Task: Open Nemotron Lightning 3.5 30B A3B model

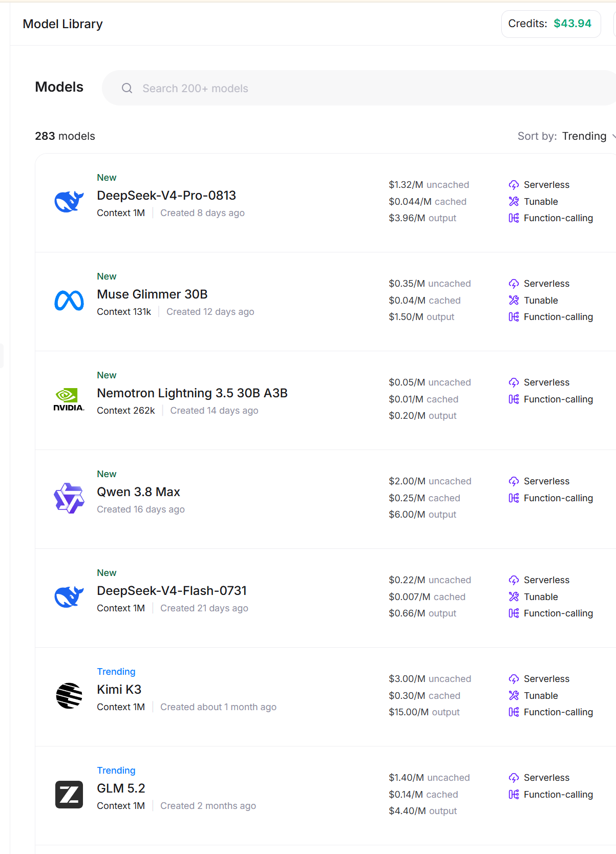Action: click(192, 393)
